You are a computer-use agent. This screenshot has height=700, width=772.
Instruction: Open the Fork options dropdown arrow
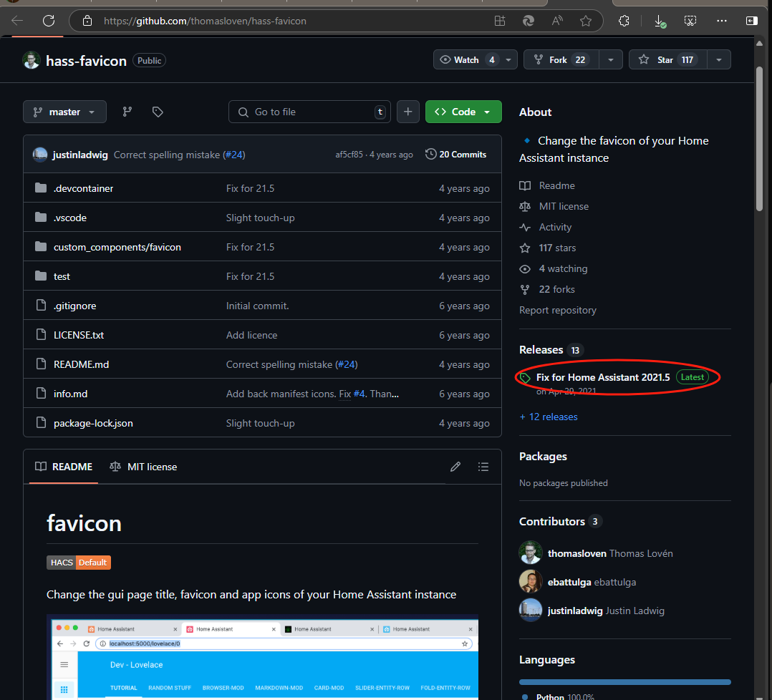coord(611,60)
